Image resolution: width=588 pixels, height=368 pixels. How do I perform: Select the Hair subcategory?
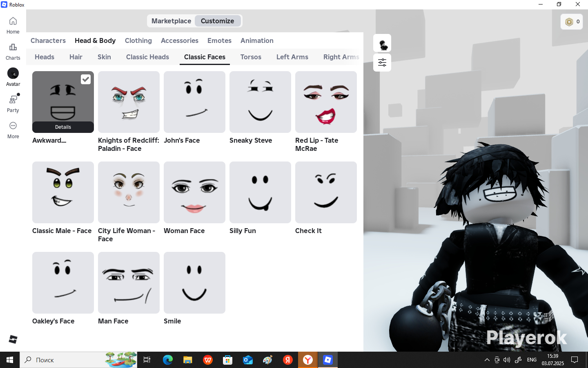point(76,57)
